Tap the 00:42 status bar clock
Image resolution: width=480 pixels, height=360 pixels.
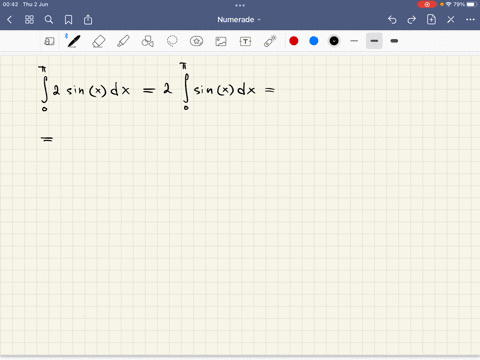(10, 4)
